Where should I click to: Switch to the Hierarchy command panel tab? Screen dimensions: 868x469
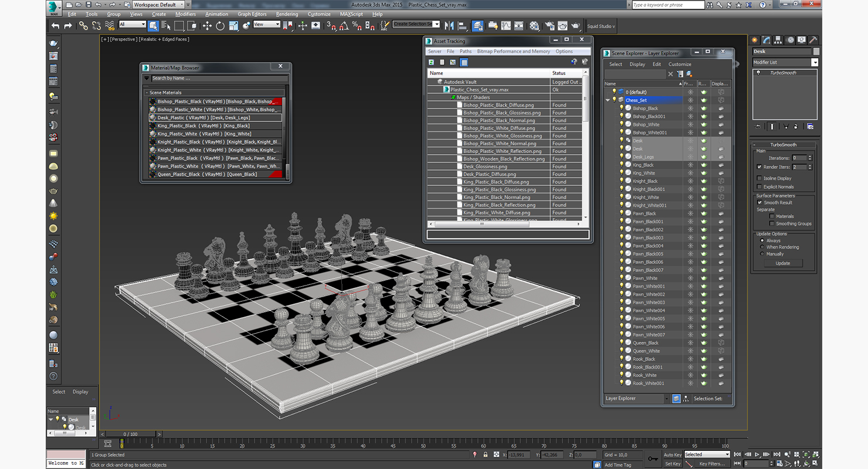point(778,40)
